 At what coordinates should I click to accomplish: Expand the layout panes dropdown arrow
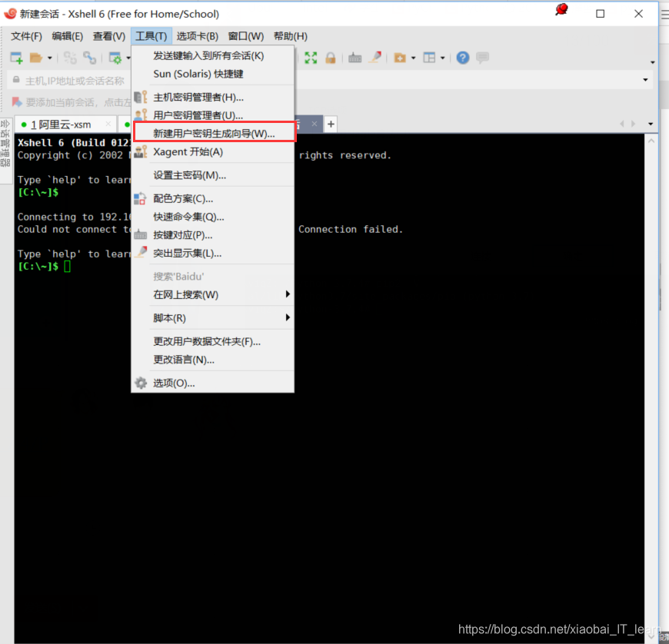442,58
